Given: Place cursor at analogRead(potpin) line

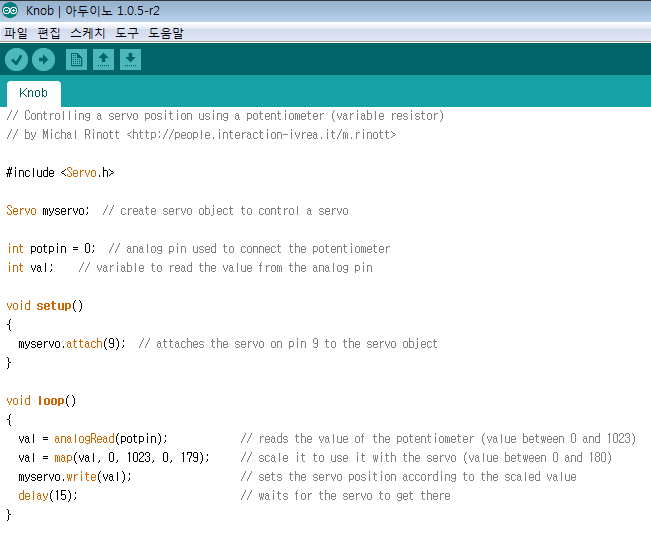Looking at the screenshot, I should click(x=93, y=439).
